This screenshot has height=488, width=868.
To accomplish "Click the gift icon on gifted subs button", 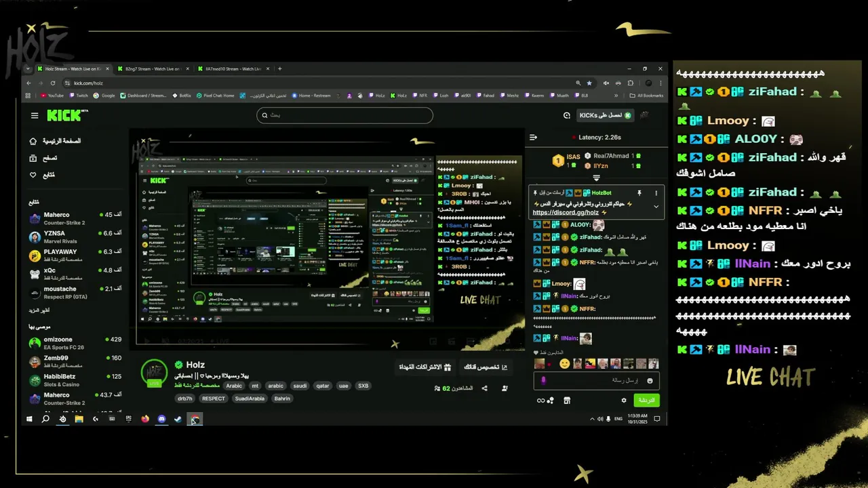I will [448, 367].
